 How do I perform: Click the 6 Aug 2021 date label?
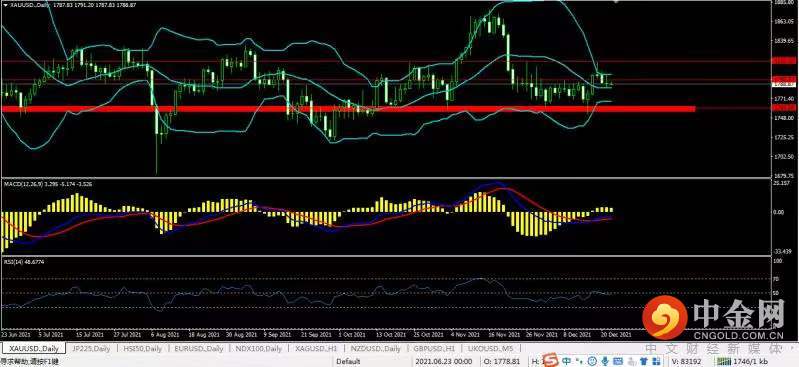[x=166, y=335]
